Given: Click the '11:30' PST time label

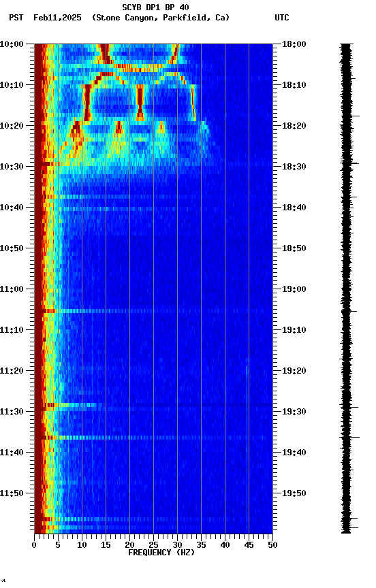Looking at the screenshot, I should click(x=12, y=412).
